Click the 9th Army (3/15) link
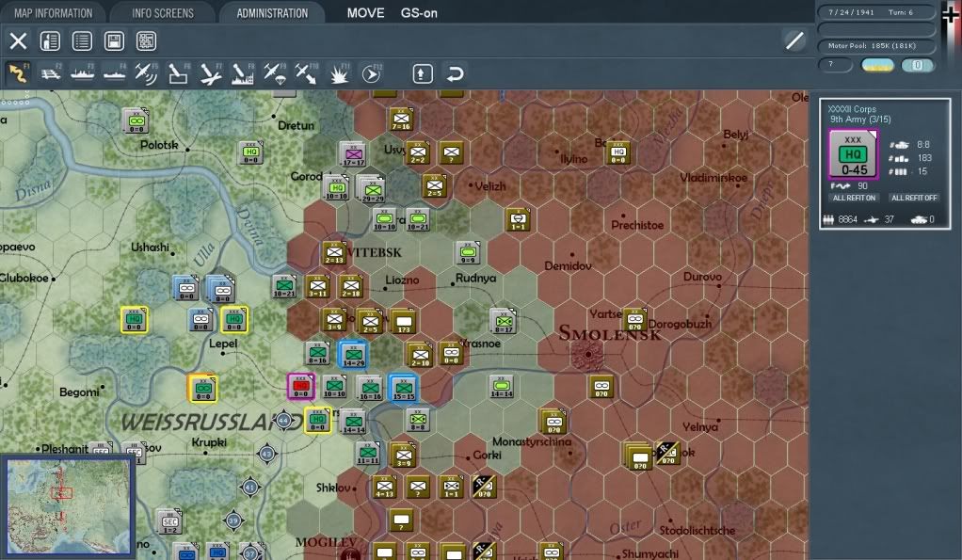The height and width of the screenshot is (560, 962). point(860,119)
